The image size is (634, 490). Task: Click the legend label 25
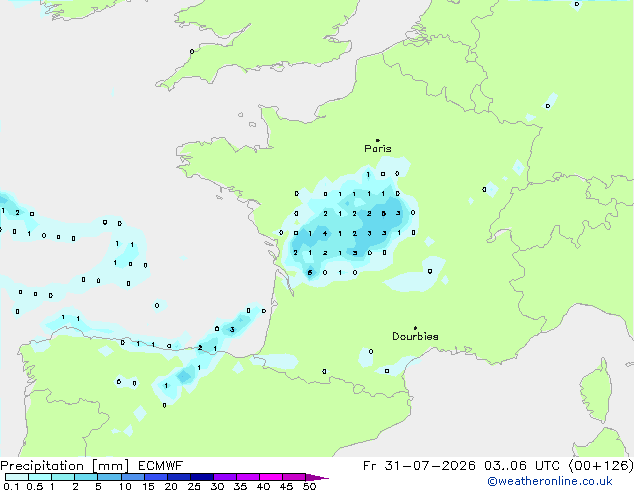pos(194,486)
